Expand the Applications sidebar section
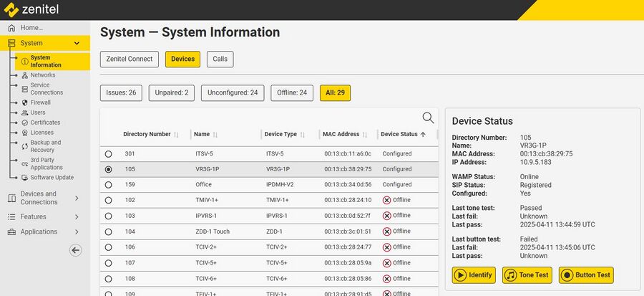Screen dimensions: 644x296 [x=44, y=231]
